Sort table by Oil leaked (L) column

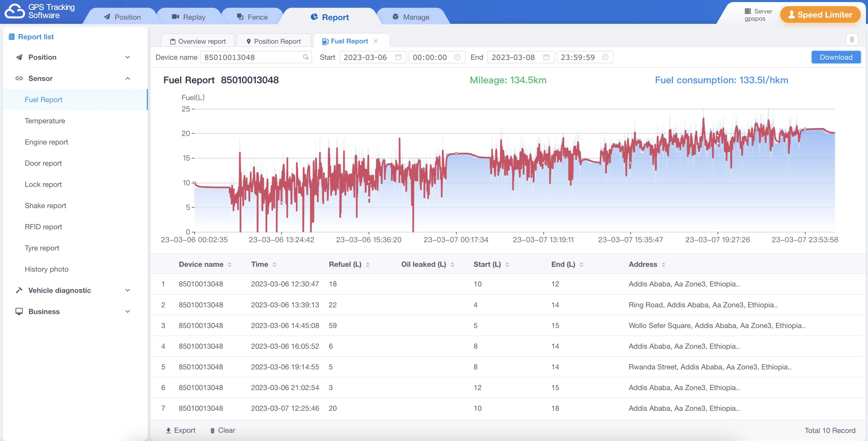point(452,264)
